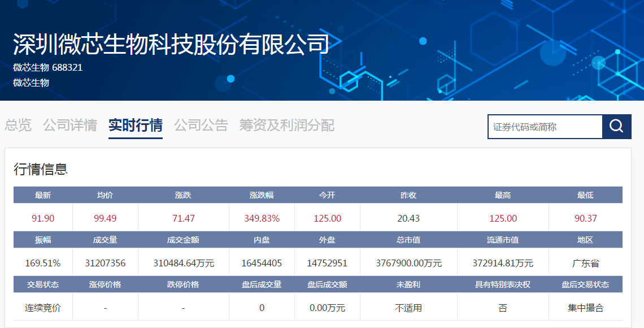Viewport: 644px width, 328px height.
Task: Open the 公司公告 tab
Action: point(201,125)
